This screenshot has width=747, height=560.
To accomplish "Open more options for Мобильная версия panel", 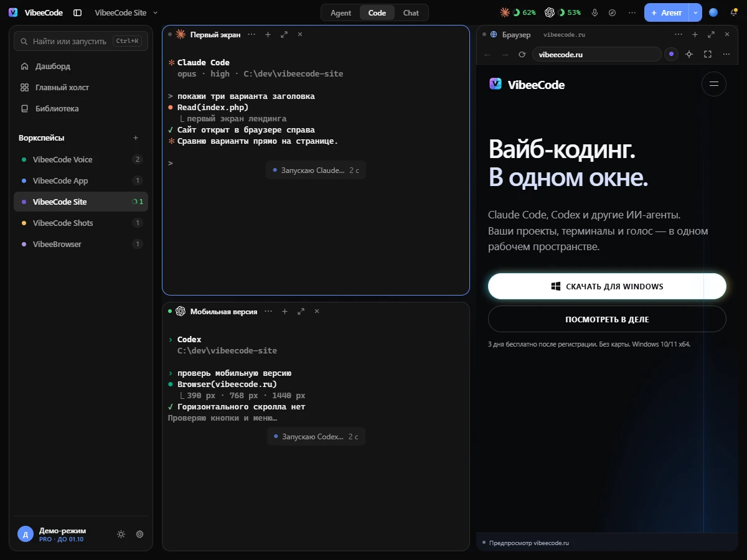I will point(268,311).
